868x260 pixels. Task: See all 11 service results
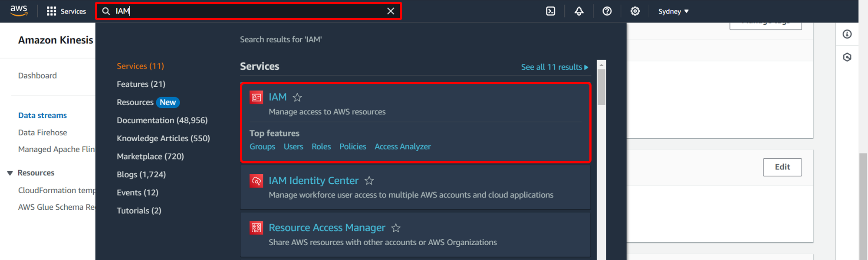[x=555, y=67]
